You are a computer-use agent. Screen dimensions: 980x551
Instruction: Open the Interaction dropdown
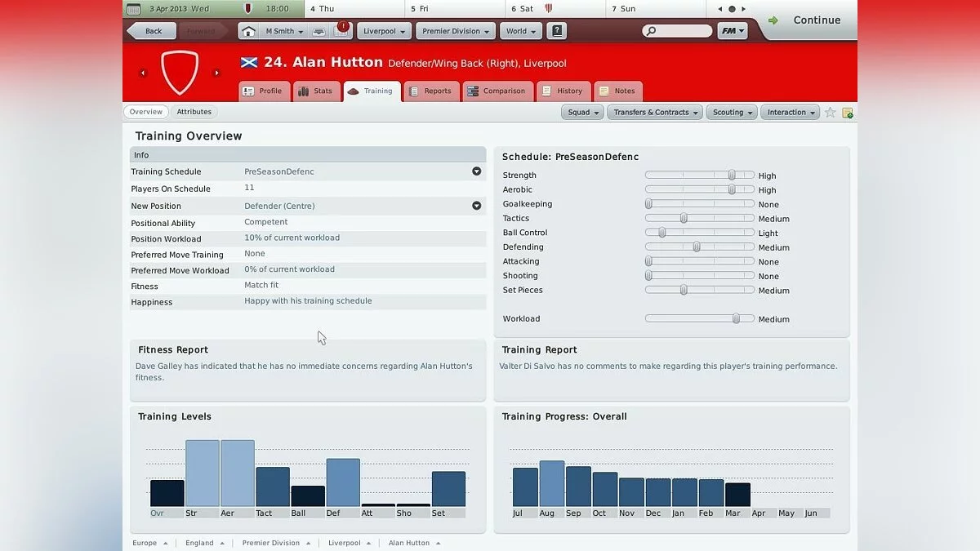pyautogui.click(x=791, y=113)
